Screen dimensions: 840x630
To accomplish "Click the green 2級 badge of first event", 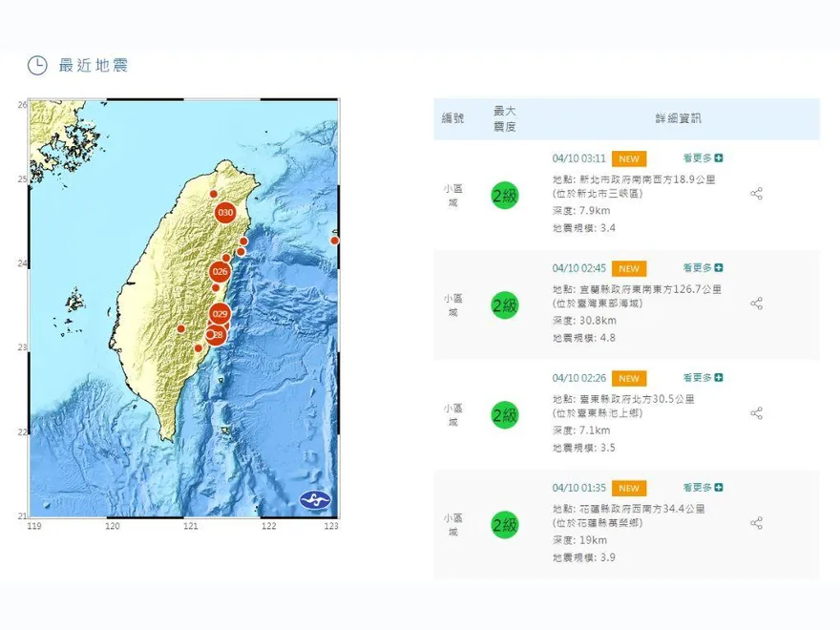I will [503, 195].
